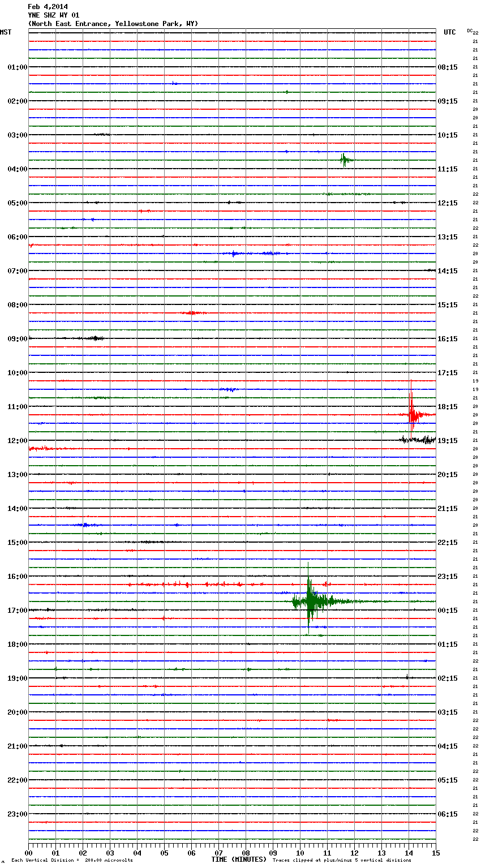Click the date label "Feb 4,2014"
This screenshot has width=481, height=868.
click(x=48, y=7)
